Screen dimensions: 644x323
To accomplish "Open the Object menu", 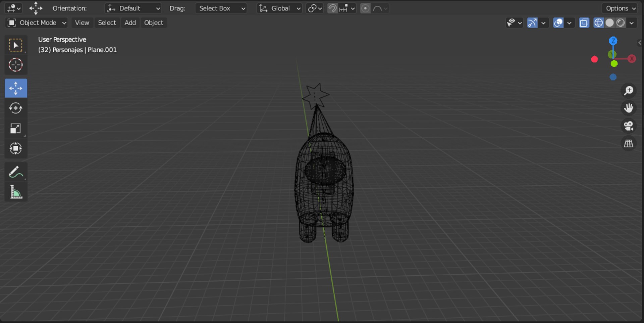I will tap(154, 23).
